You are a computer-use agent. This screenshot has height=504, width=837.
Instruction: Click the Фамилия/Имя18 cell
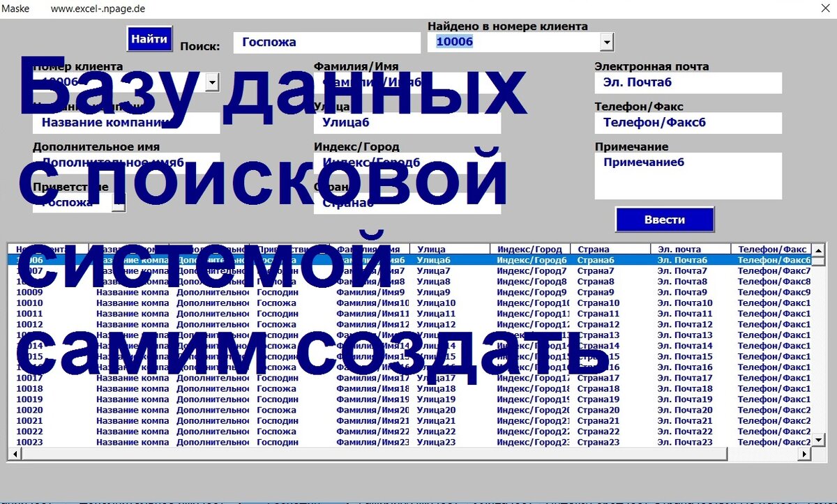[x=372, y=389]
